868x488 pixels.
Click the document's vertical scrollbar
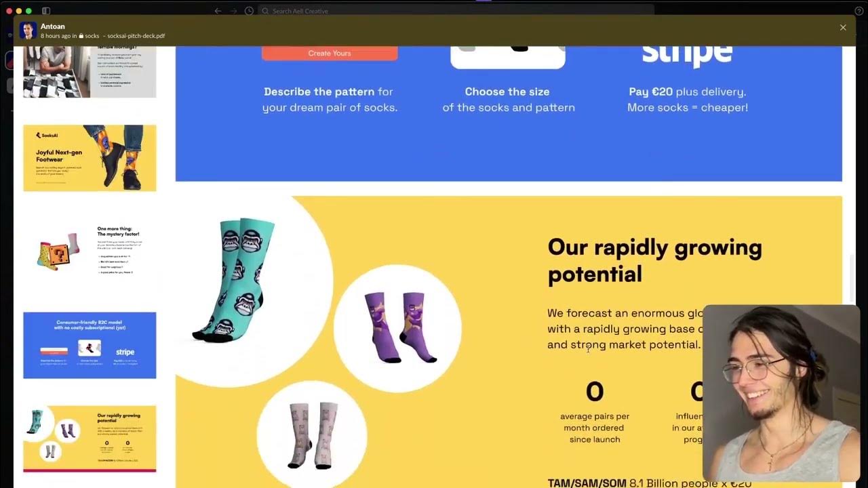point(853,278)
